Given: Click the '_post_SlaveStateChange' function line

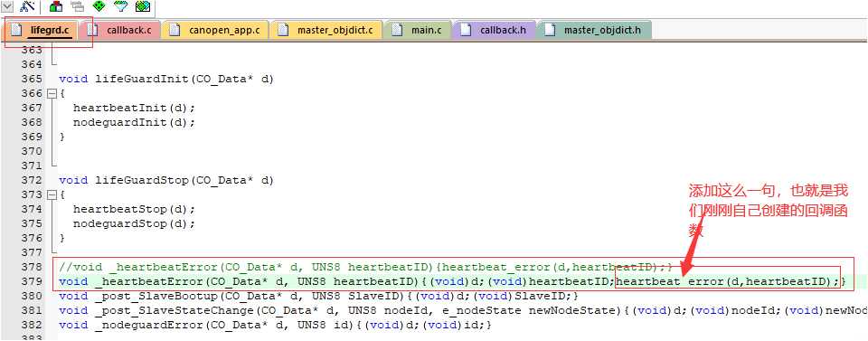Looking at the screenshot, I should 463,310.
